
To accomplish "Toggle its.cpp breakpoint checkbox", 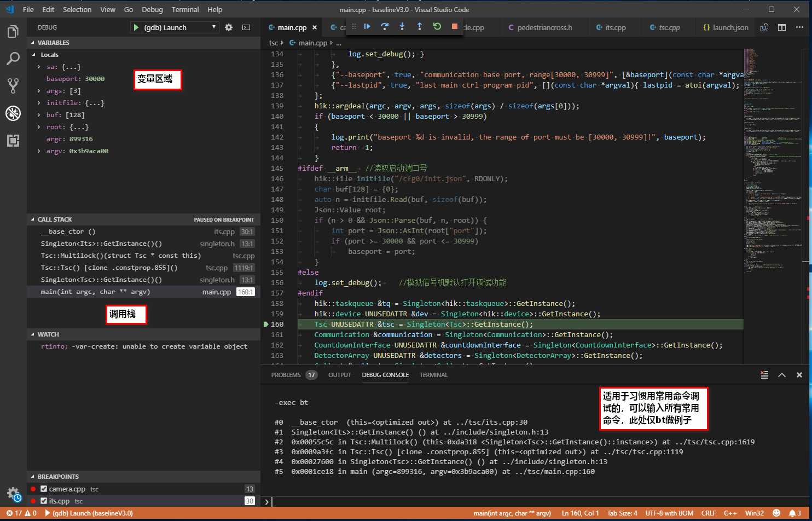I will point(44,501).
